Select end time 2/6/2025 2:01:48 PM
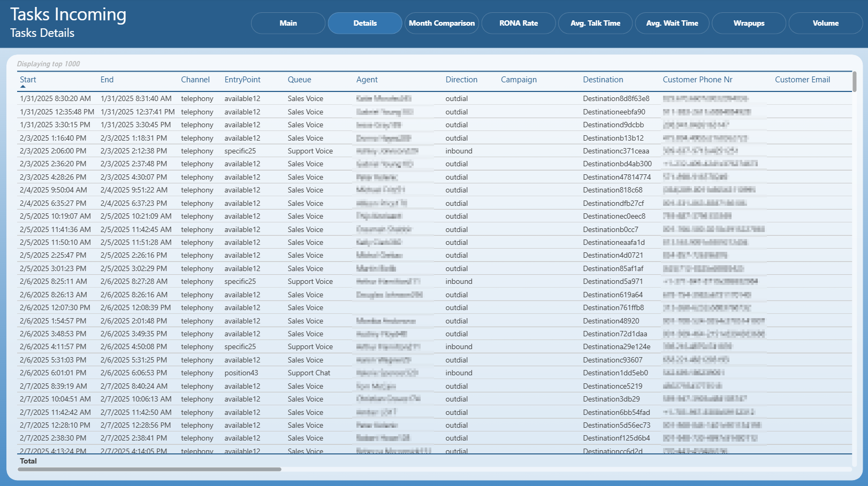Viewport: 868px width, 486px height. tap(134, 321)
